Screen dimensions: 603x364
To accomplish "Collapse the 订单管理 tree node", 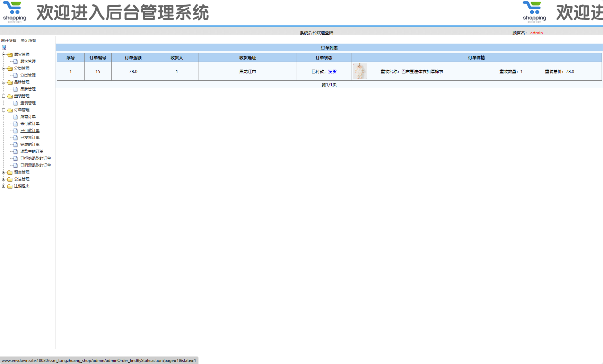I will pyautogui.click(x=3, y=110).
